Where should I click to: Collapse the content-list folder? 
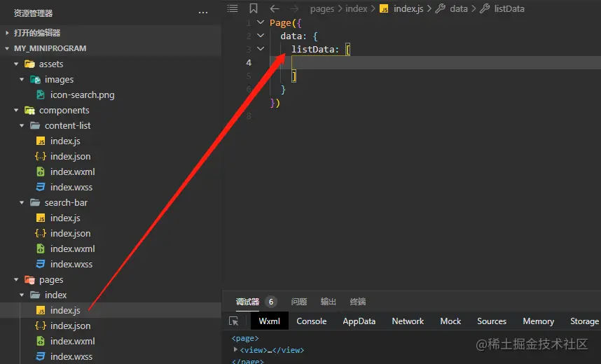pyautogui.click(x=22, y=126)
